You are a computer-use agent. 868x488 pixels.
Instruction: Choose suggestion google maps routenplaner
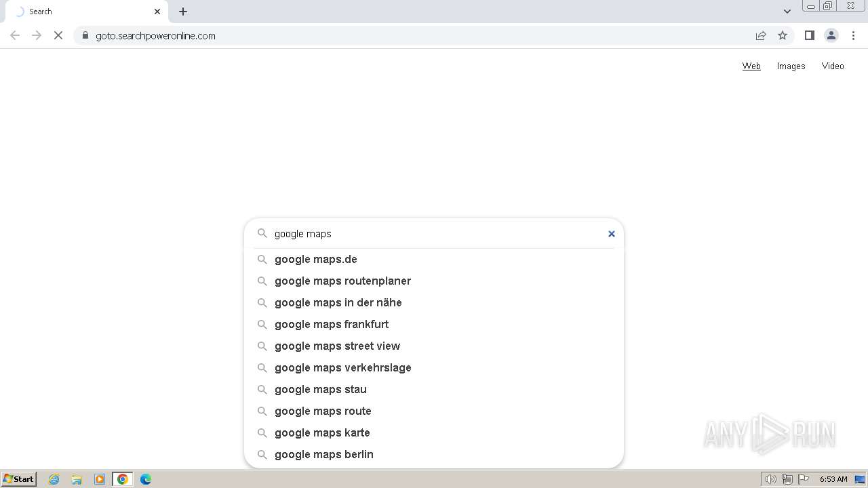(x=434, y=281)
